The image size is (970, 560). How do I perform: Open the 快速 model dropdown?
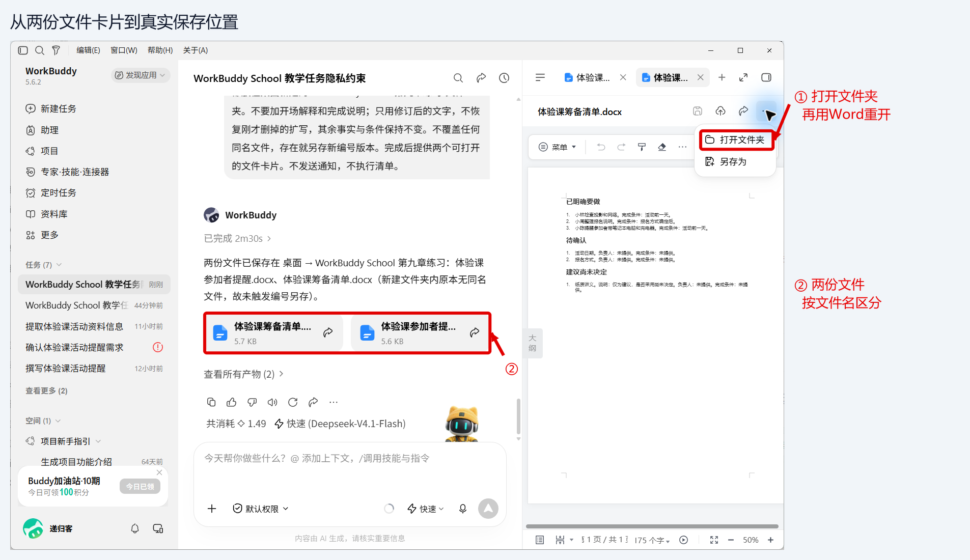click(426, 509)
